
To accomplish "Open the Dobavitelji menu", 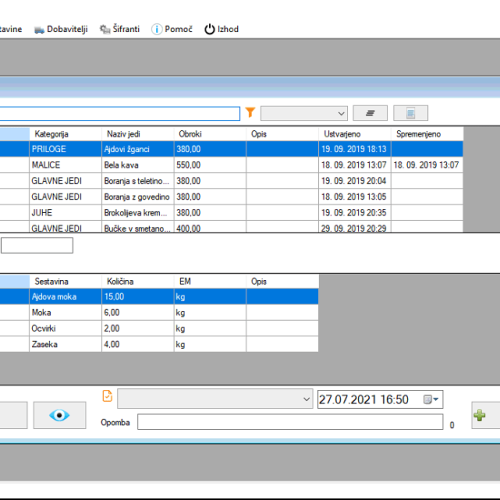I will [61, 29].
